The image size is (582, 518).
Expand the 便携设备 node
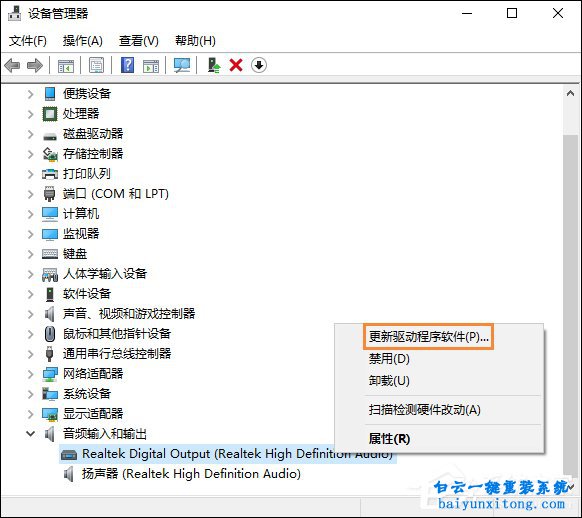[30, 94]
